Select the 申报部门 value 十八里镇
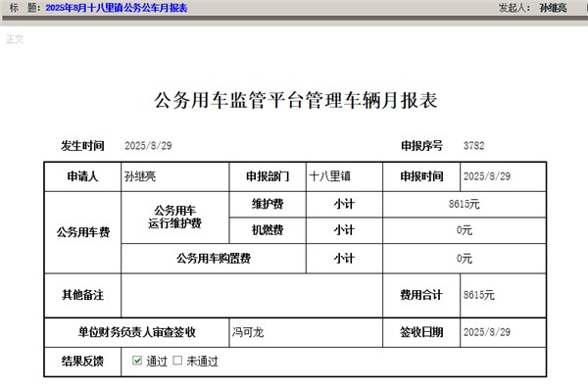The width and height of the screenshot is (588, 390). 329,176
